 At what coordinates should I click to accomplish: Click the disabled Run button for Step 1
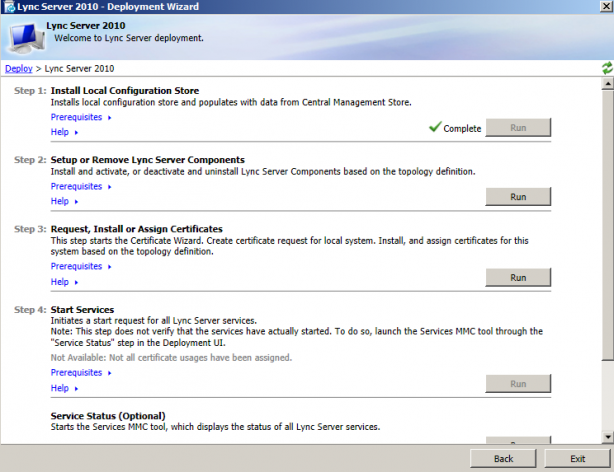point(518,128)
